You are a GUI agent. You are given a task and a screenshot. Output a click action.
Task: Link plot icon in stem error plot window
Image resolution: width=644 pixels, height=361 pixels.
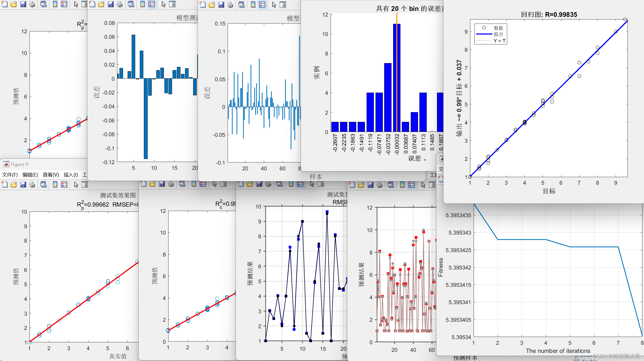click(241, 5)
